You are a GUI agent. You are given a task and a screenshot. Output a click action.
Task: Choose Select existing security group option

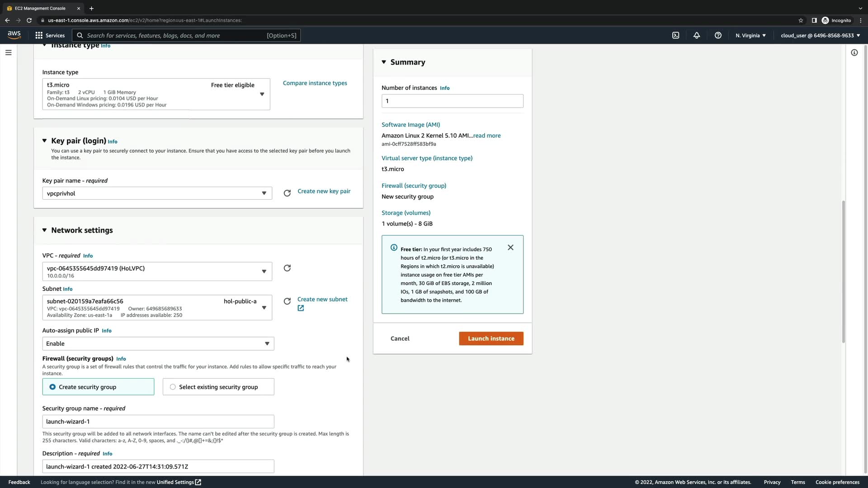point(173,387)
